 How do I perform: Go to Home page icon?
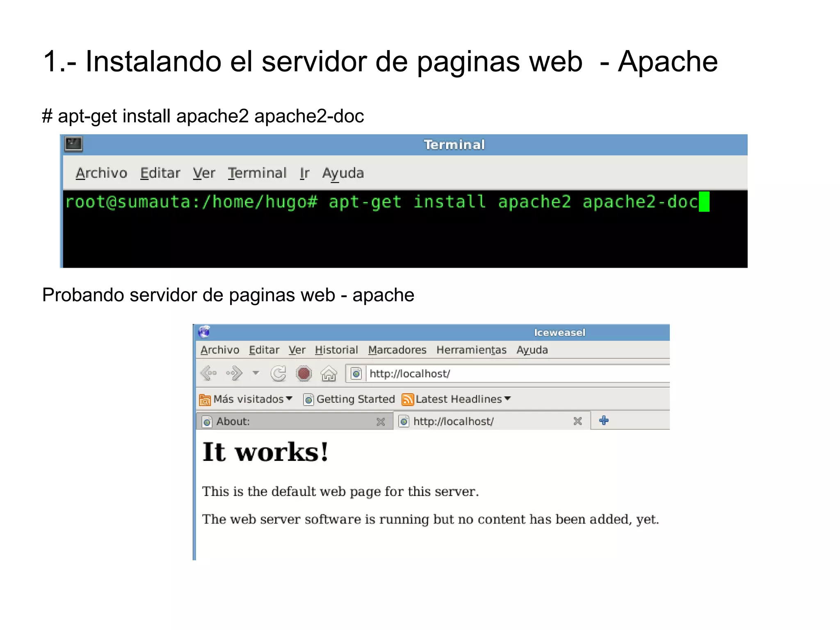point(329,373)
